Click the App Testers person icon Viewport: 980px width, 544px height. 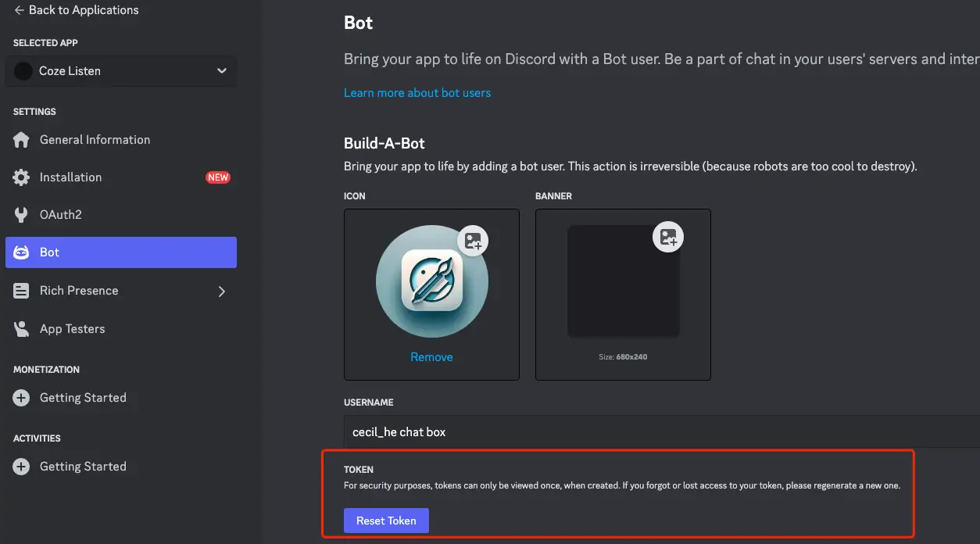pyautogui.click(x=22, y=329)
